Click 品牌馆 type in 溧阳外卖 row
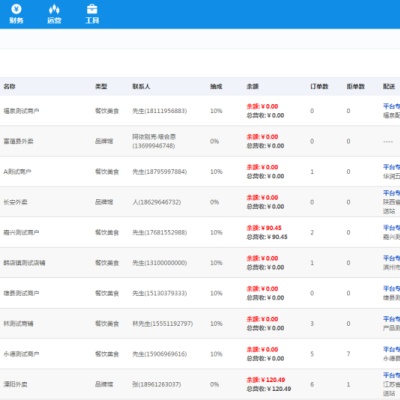400x400 pixels. 104,384
